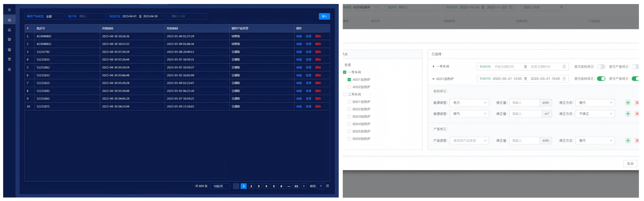Click the 批次号 input in the dark filter bar
Image resolution: width=644 pixels, height=201 pixels.
(86, 16)
